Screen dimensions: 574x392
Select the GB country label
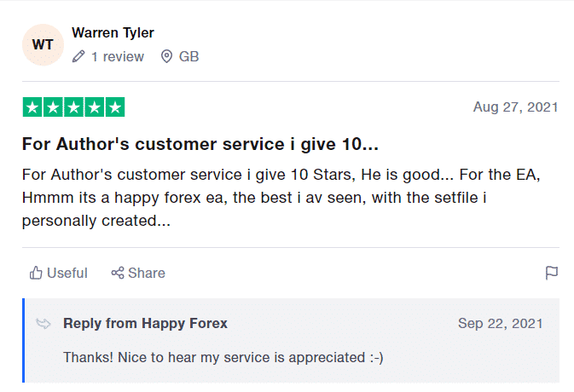pos(188,57)
